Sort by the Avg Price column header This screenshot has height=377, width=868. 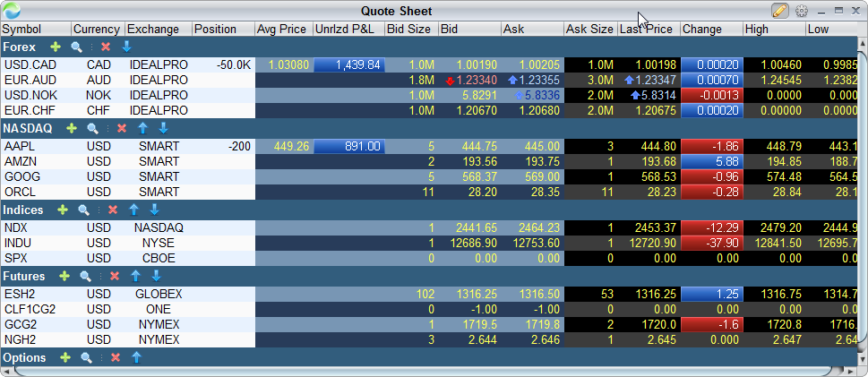click(x=284, y=30)
